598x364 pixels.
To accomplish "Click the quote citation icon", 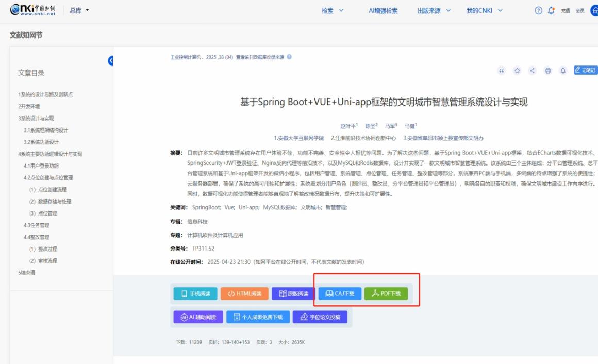I will (x=502, y=71).
